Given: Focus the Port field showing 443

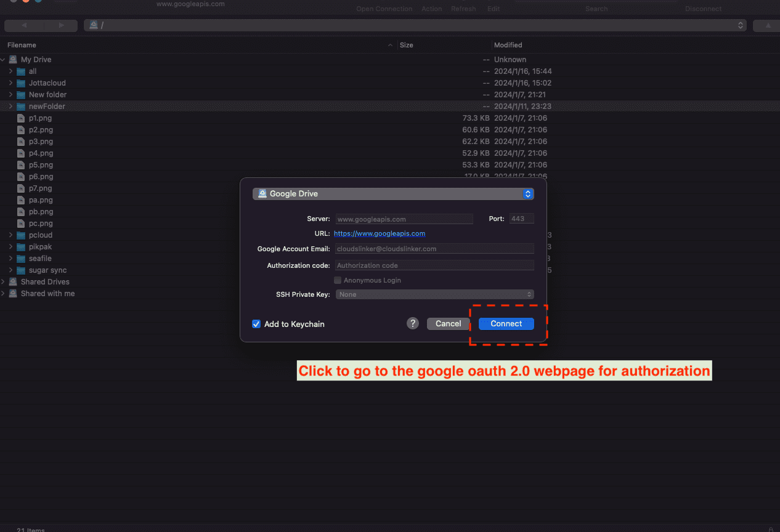Looking at the screenshot, I should [x=521, y=219].
